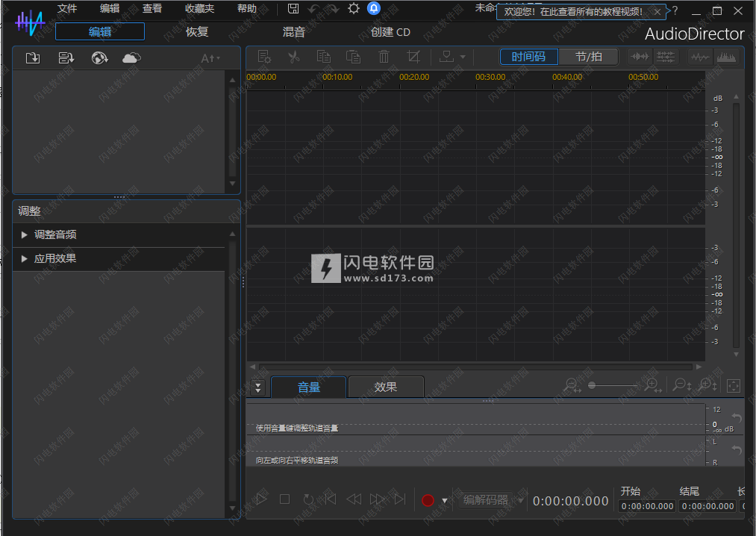Click the save project icon
Screen dimensions: 756x536
click(293, 9)
